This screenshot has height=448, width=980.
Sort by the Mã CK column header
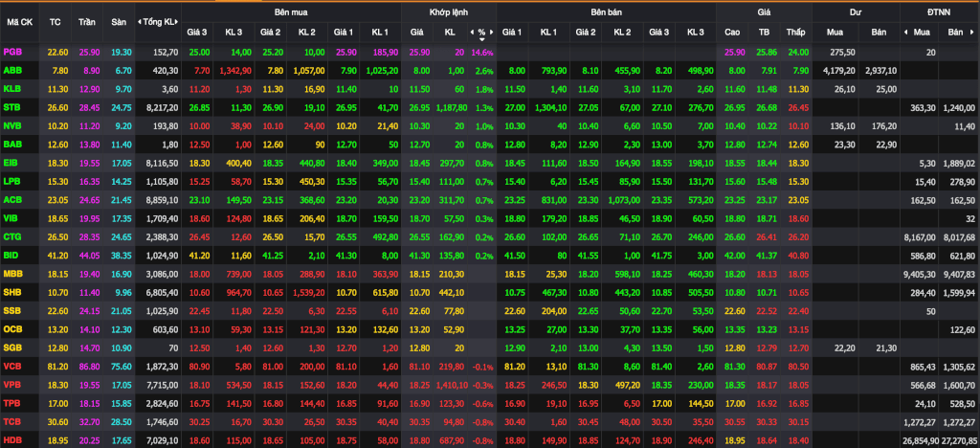click(x=19, y=21)
